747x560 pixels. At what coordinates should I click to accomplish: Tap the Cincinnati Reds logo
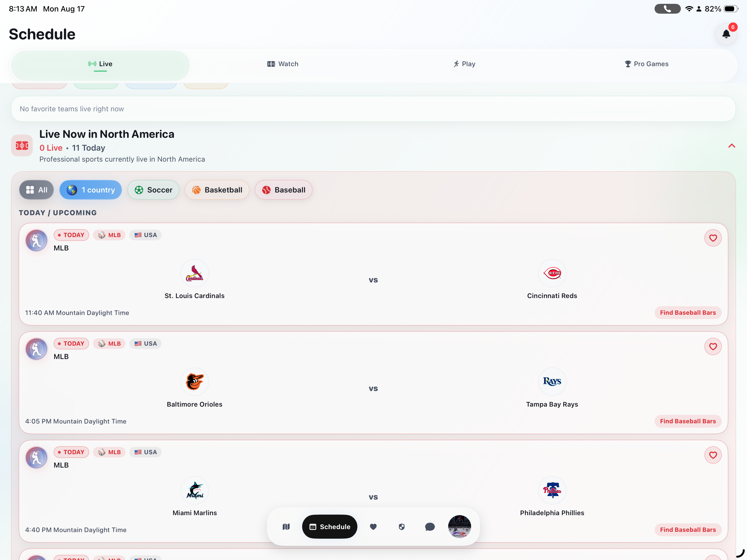[x=552, y=273]
